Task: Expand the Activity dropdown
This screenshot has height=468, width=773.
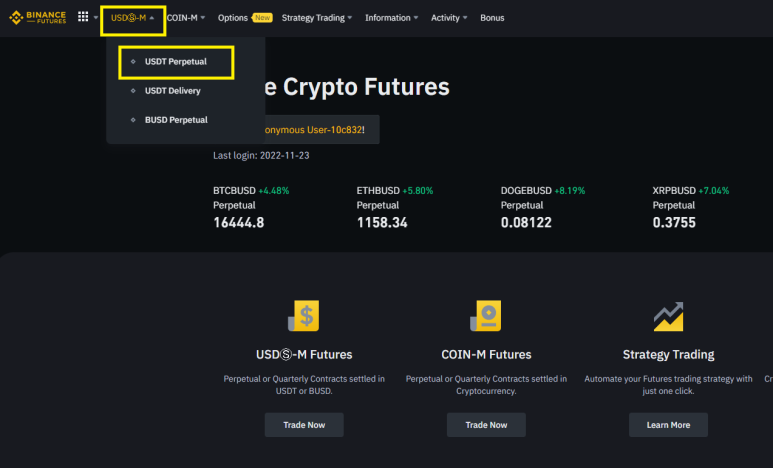Action: point(449,18)
